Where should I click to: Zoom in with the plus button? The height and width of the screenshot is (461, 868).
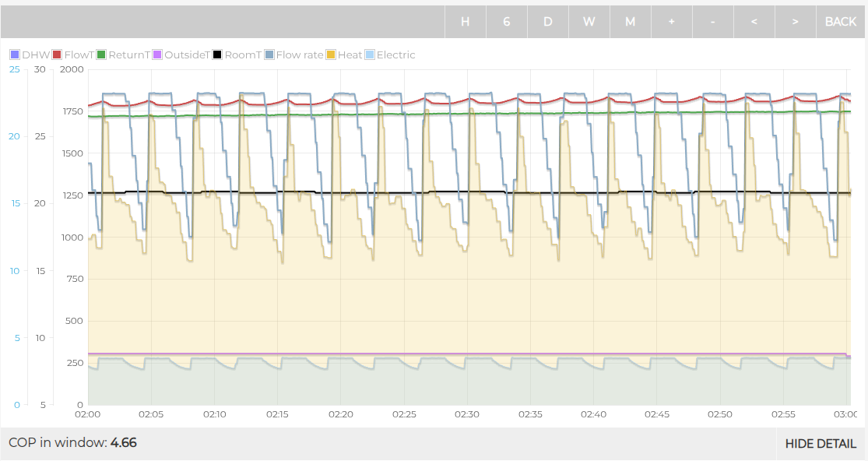pos(672,22)
